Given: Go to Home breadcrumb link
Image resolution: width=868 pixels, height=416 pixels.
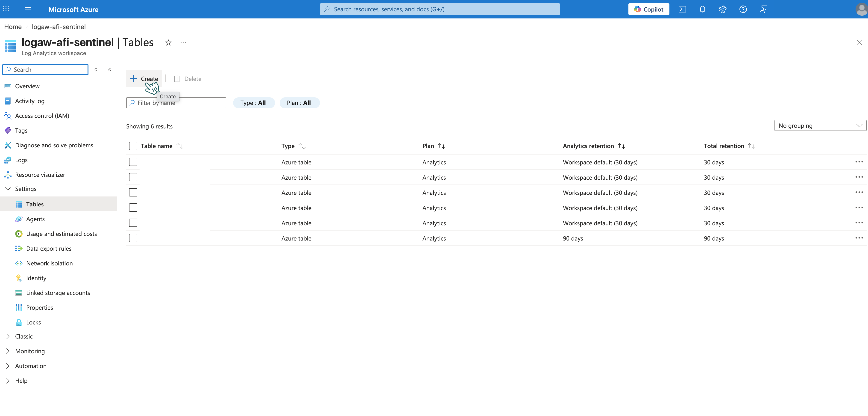Looking at the screenshot, I should 13,27.
